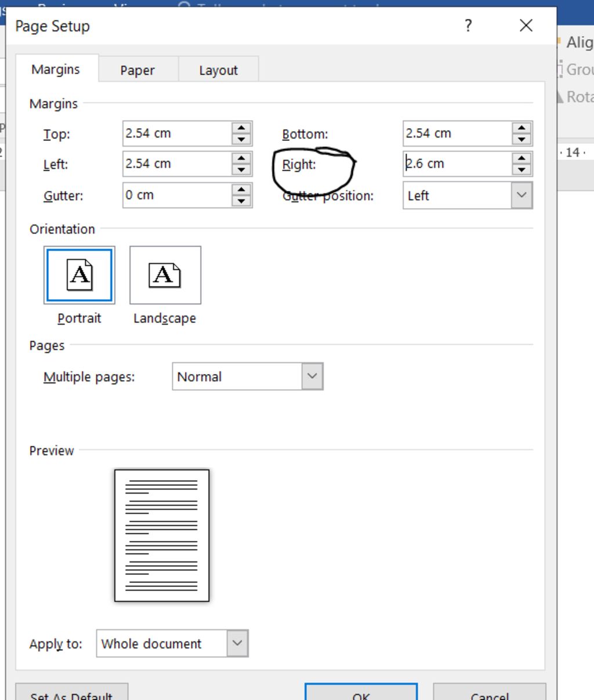Screen dimensions: 594x700
Task: Click the Top margin input field
Action: click(178, 133)
